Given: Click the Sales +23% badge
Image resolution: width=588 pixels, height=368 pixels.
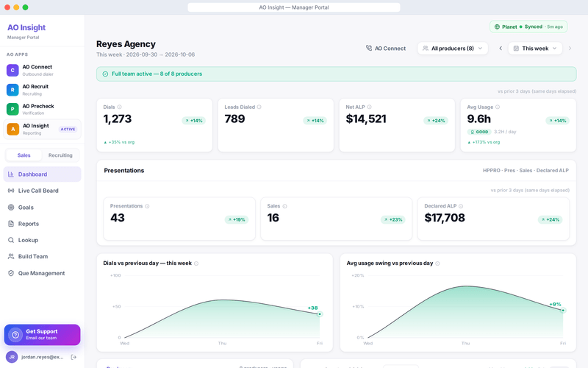Looking at the screenshot, I should (x=393, y=219).
